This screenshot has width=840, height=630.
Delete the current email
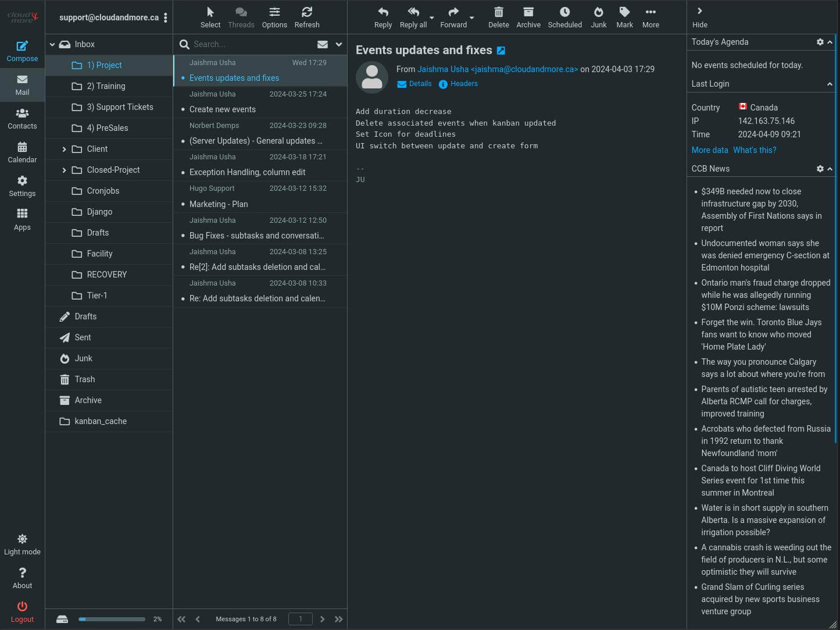pyautogui.click(x=498, y=17)
